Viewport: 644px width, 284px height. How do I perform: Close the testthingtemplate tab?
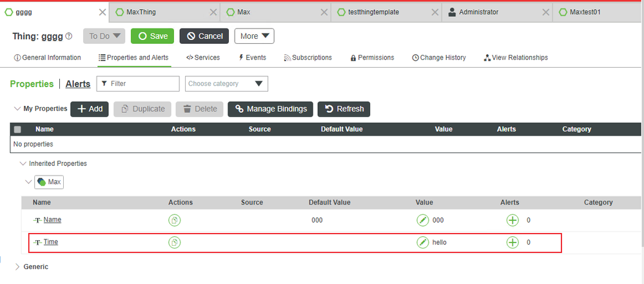coord(435,12)
